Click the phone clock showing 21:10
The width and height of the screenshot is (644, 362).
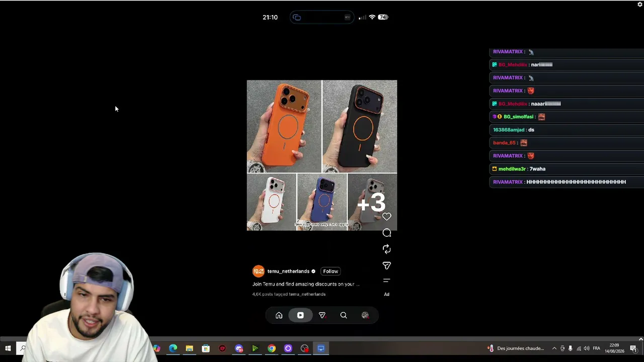[x=270, y=17]
